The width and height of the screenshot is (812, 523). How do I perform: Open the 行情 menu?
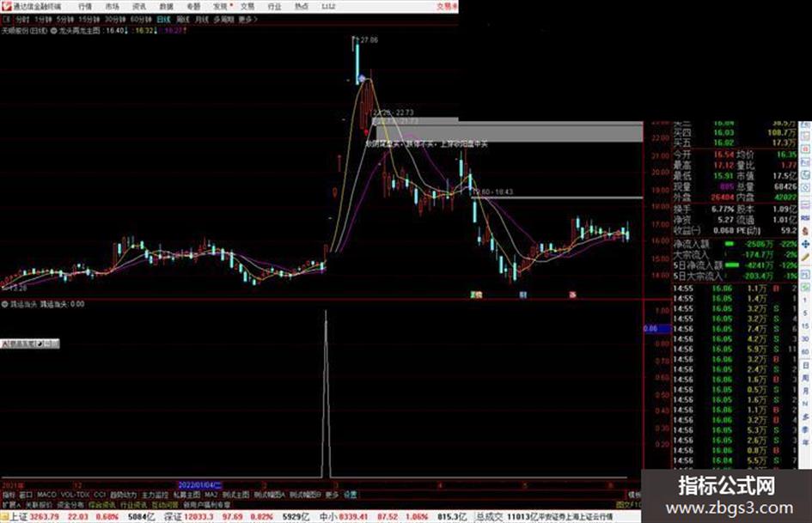[x=85, y=6]
